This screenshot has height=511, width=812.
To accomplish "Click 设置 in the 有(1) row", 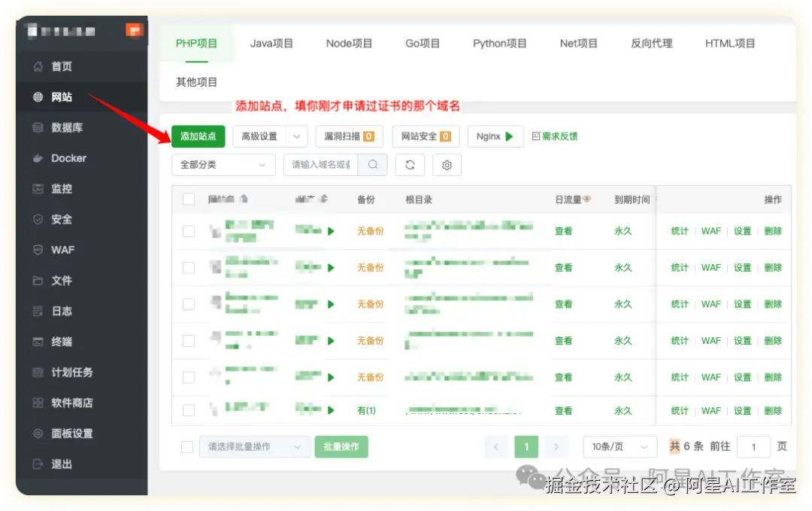I will coord(742,410).
